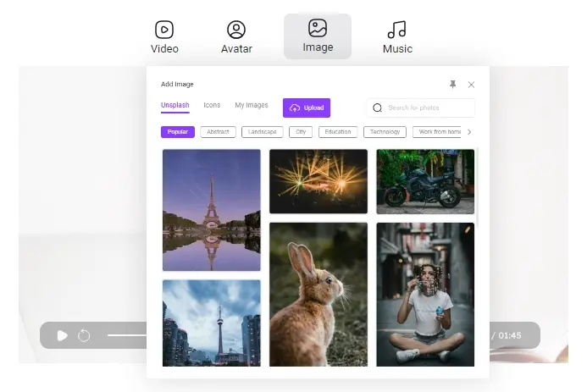Close the Add Image panel

[471, 85]
